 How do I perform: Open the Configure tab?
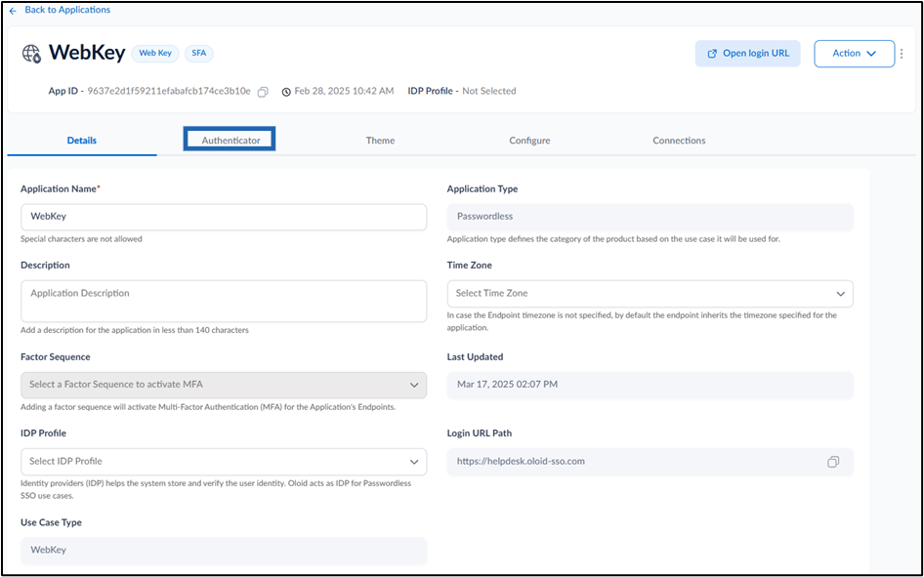pos(529,141)
